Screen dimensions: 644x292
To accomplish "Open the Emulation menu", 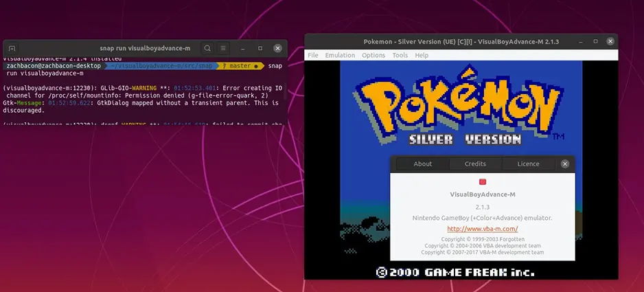I will 340,55.
